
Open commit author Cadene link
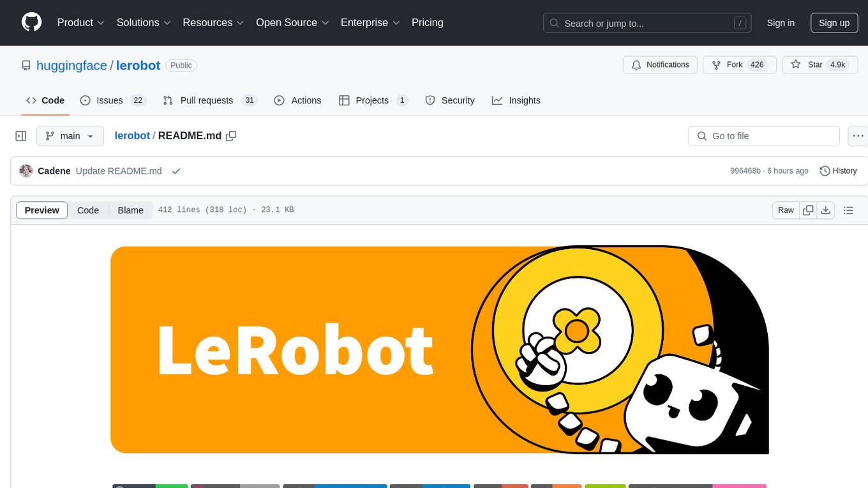click(x=54, y=171)
